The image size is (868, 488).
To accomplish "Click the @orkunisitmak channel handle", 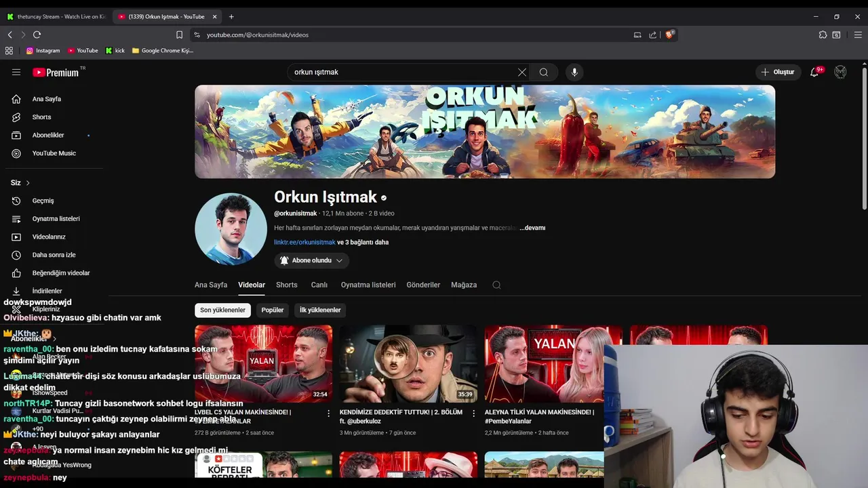I will [296, 213].
